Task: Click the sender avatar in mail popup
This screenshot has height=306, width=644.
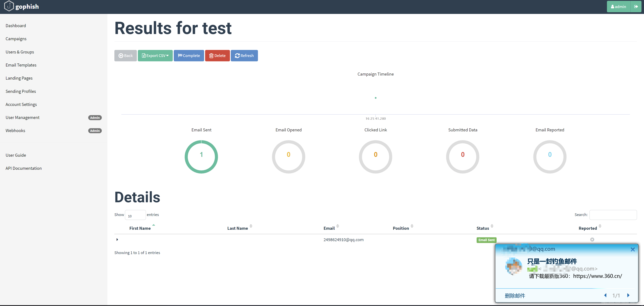Action: point(514,266)
